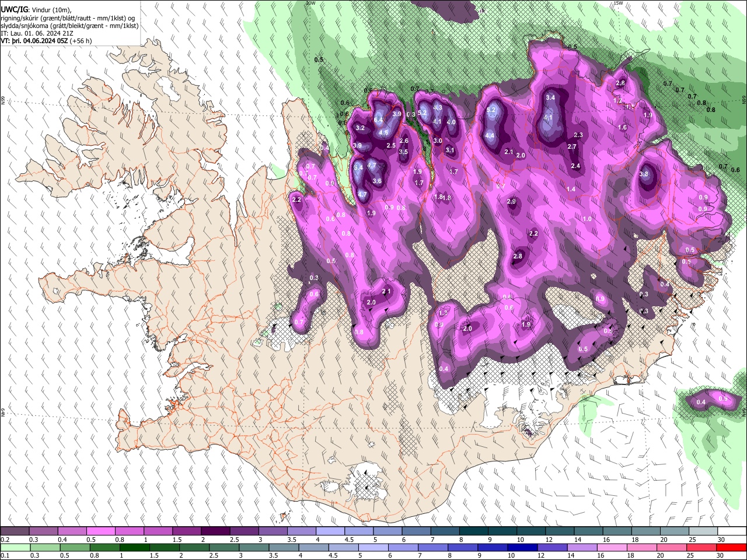The width and height of the screenshot is (747, 560).
Task: Click the 3.4 snowfall value on the map
Action: [x=550, y=97]
